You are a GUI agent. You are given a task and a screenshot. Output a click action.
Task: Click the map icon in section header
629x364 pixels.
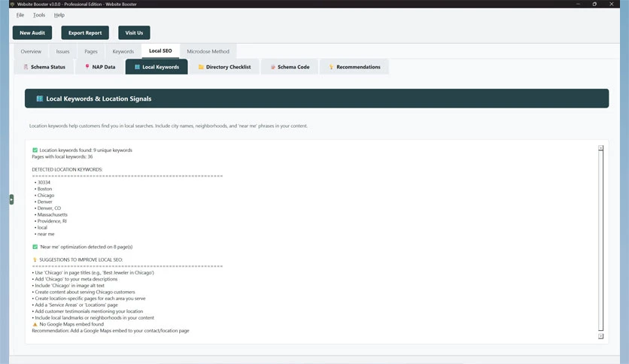tap(40, 99)
